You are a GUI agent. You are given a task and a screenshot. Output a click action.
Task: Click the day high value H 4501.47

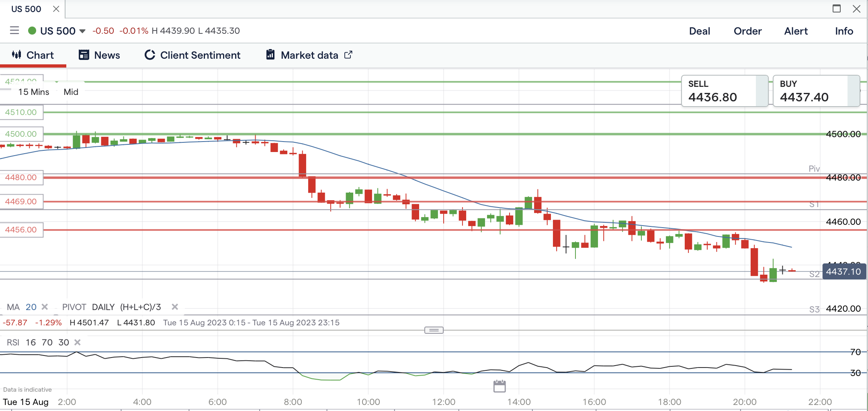(89, 323)
